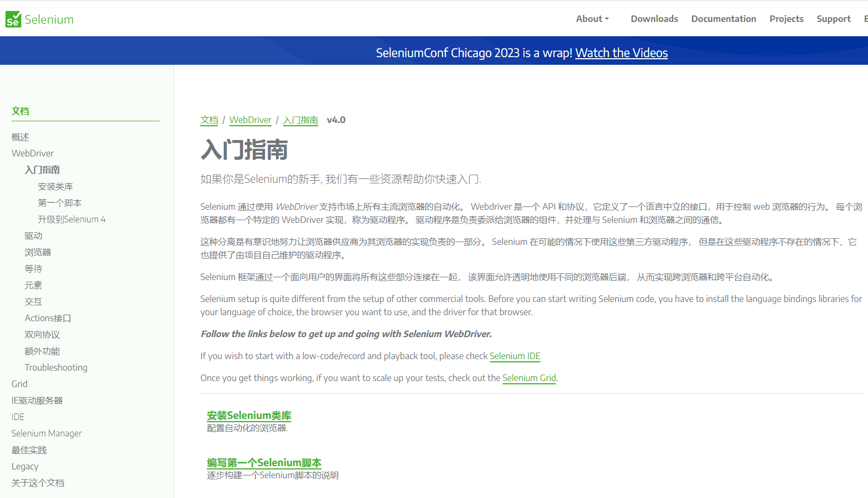This screenshot has height=498, width=868.
Task: Open the 双向协议 sidebar section
Action: tap(42, 334)
